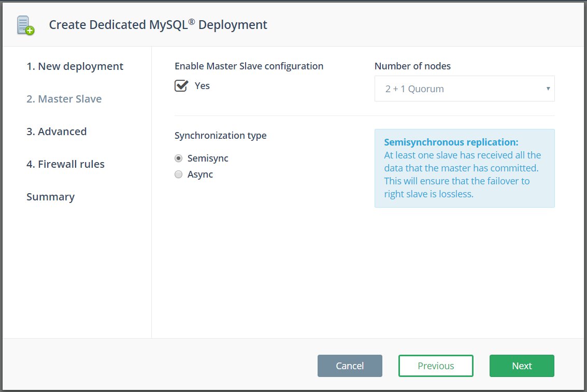Click the Create Dedicated MySQL Deployment title
Screen dimensions: 587x392
pos(158,25)
